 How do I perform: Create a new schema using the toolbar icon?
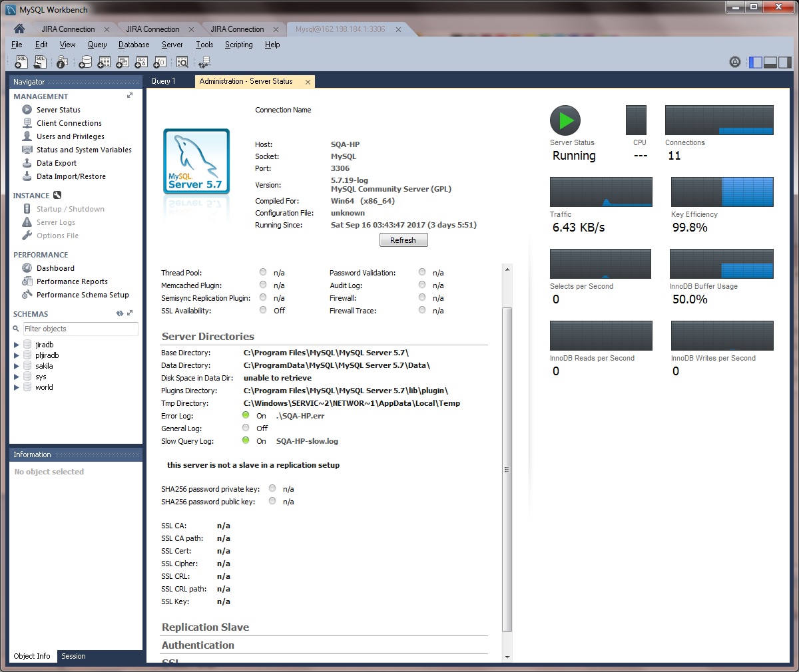click(x=85, y=61)
